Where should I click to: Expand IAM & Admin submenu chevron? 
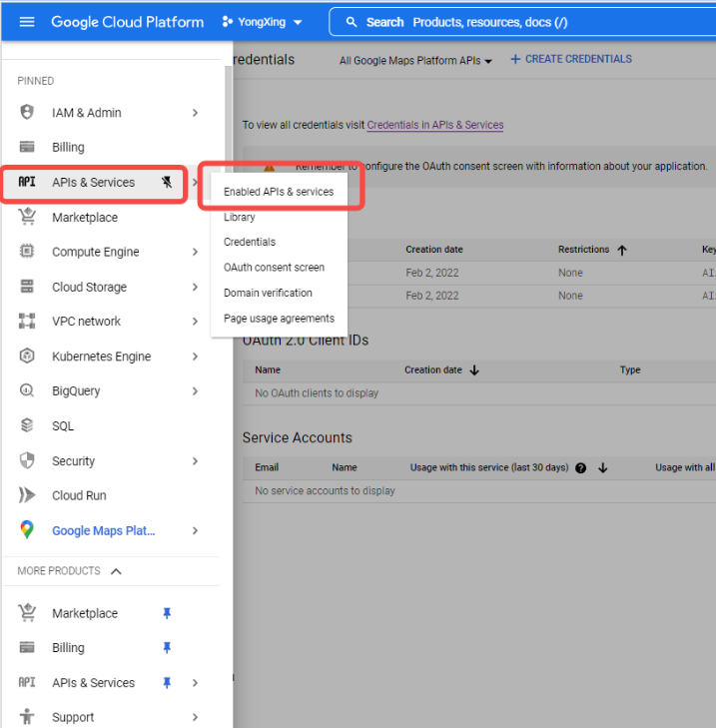(195, 113)
